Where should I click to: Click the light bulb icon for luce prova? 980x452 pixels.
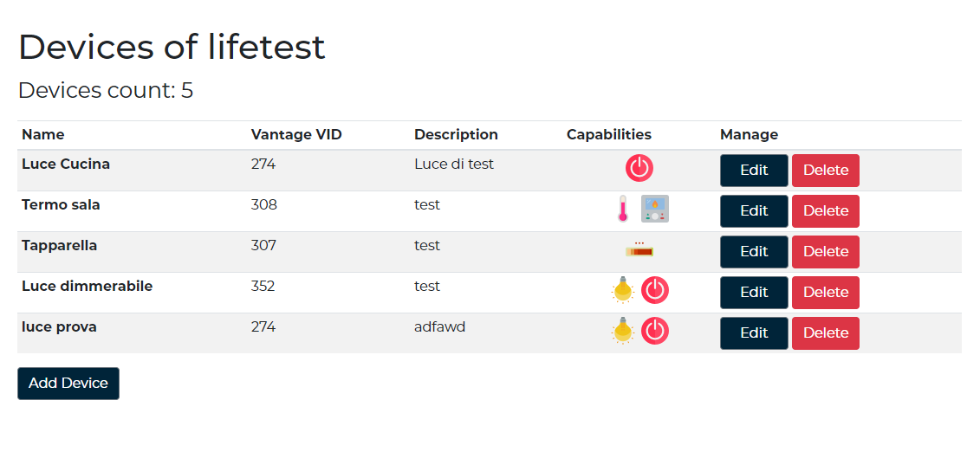(622, 331)
